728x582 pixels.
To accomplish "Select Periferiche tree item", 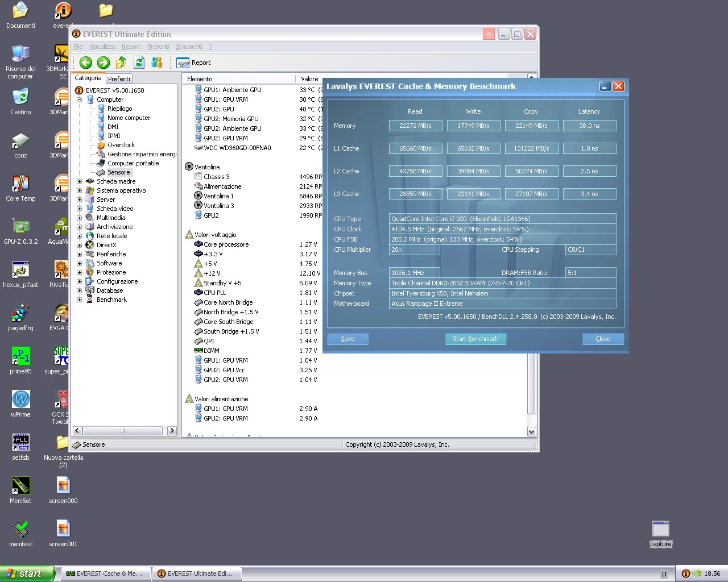I will 111,254.
